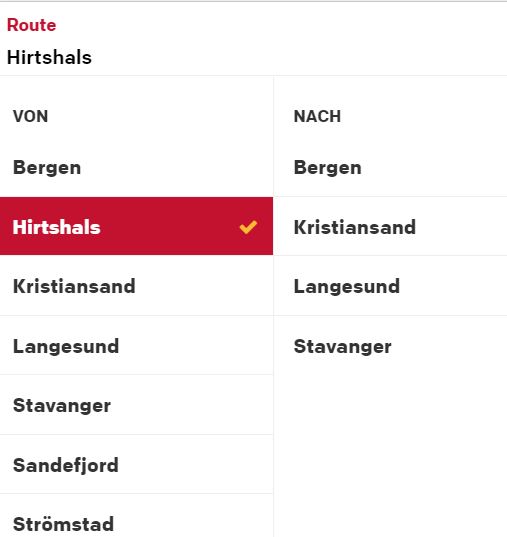Choose Bergen as destination under NACH
This screenshot has height=537, width=507.
tap(391, 167)
